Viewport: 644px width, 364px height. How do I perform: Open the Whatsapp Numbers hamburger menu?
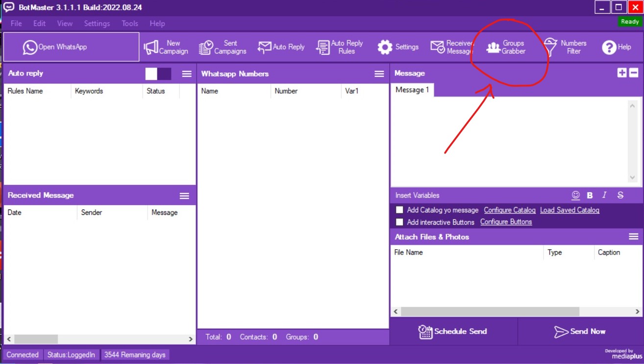(379, 74)
